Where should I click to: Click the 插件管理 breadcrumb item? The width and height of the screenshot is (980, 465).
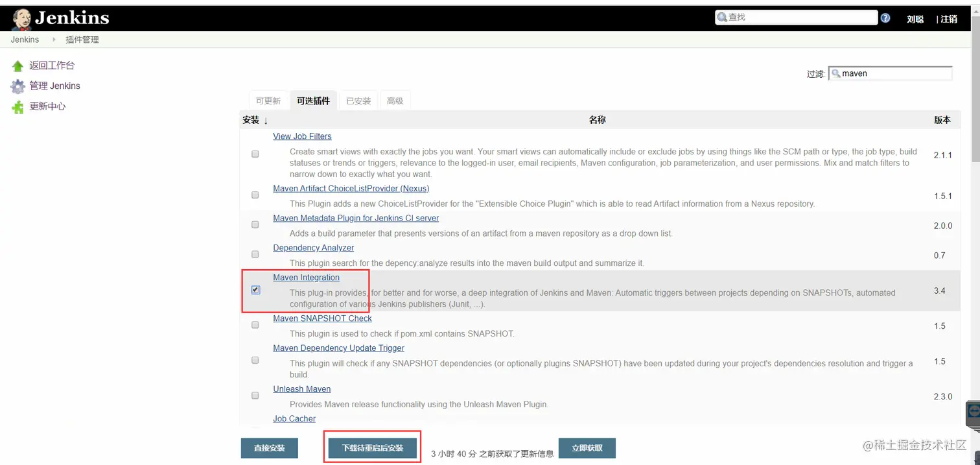(82, 40)
